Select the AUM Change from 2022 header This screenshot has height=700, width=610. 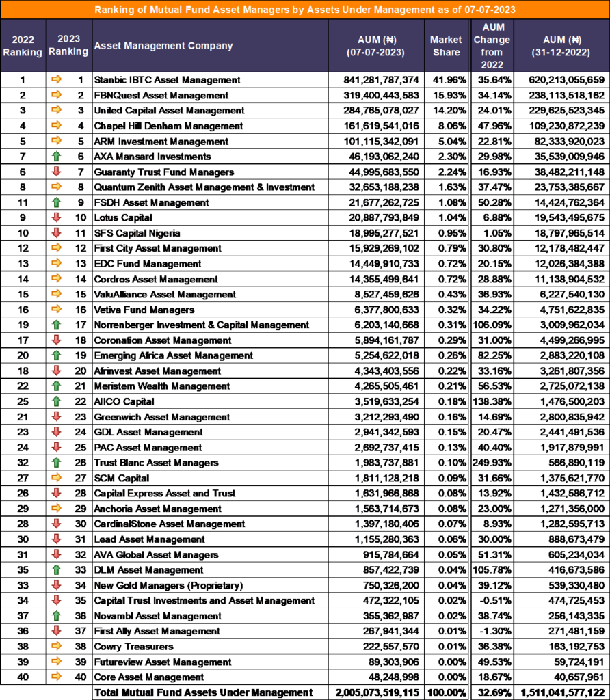(491, 46)
